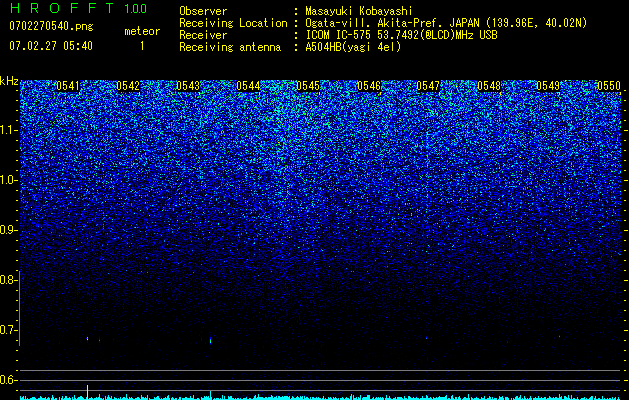
Task: Click the 0541 time marker
Action: click(x=68, y=86)
